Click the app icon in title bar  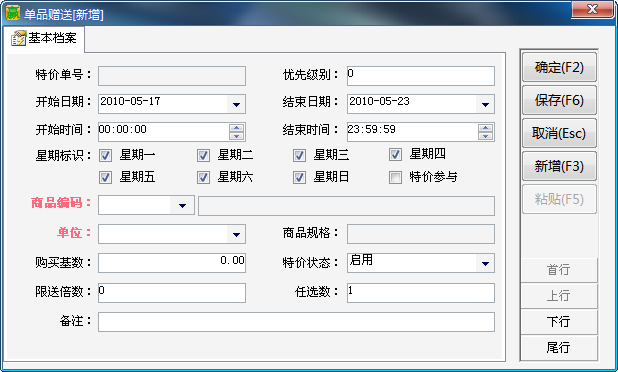[x=12, y=13]
